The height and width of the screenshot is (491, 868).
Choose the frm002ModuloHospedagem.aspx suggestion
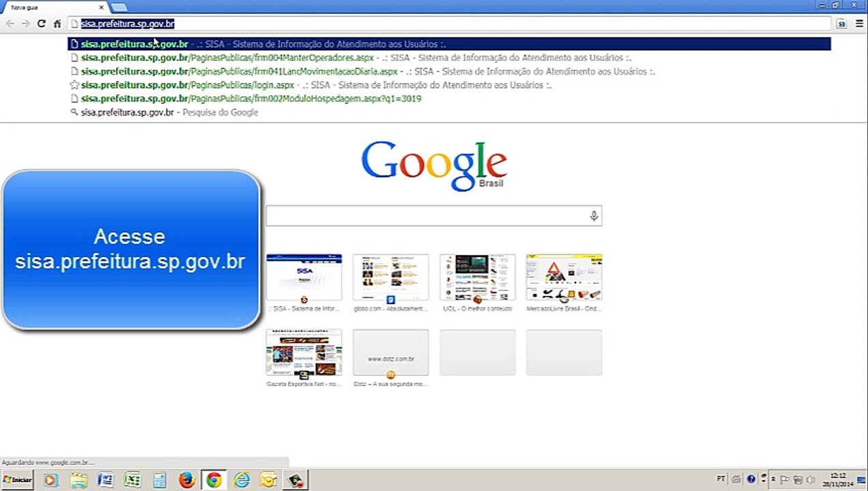point(449,99)
